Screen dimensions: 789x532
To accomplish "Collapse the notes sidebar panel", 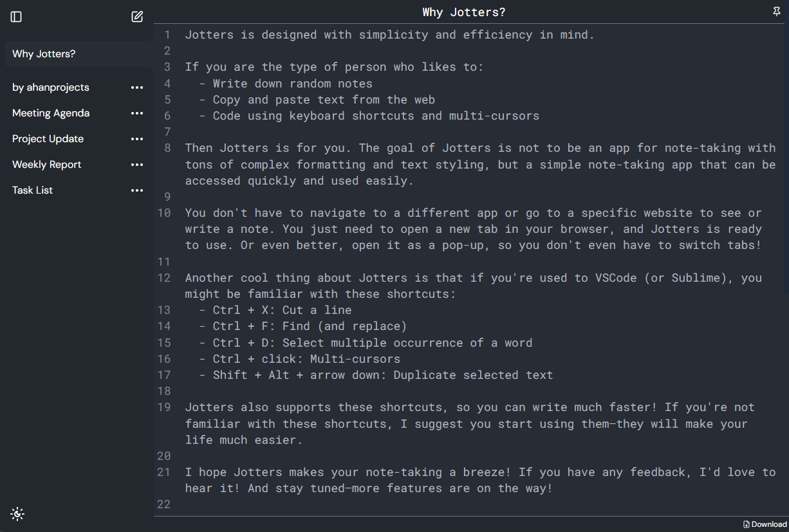I will (15, 17).
